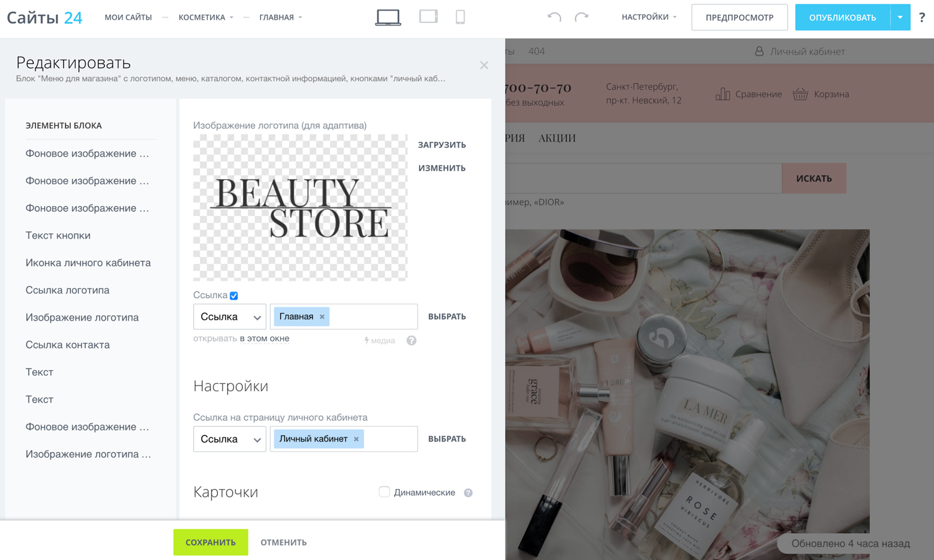Click the Beauty Store logo image preview
The width and height of the screenshot is (934, 560).
tap(300, 208)
